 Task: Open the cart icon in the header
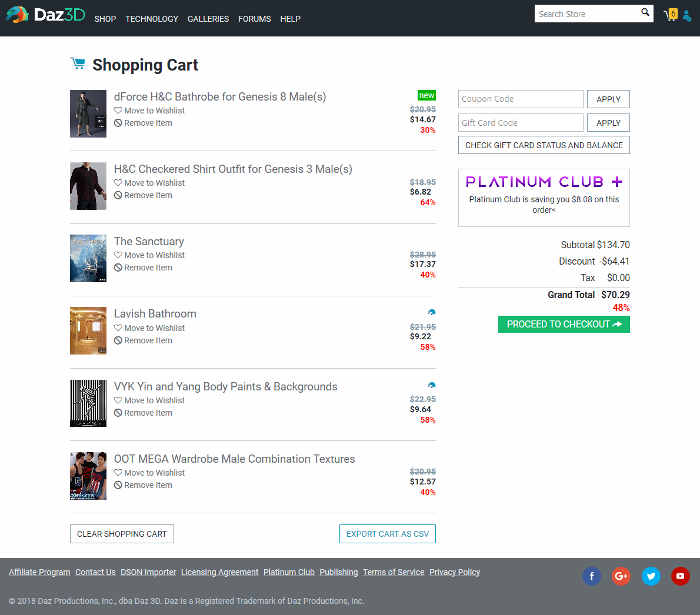(x=670, y=15)
